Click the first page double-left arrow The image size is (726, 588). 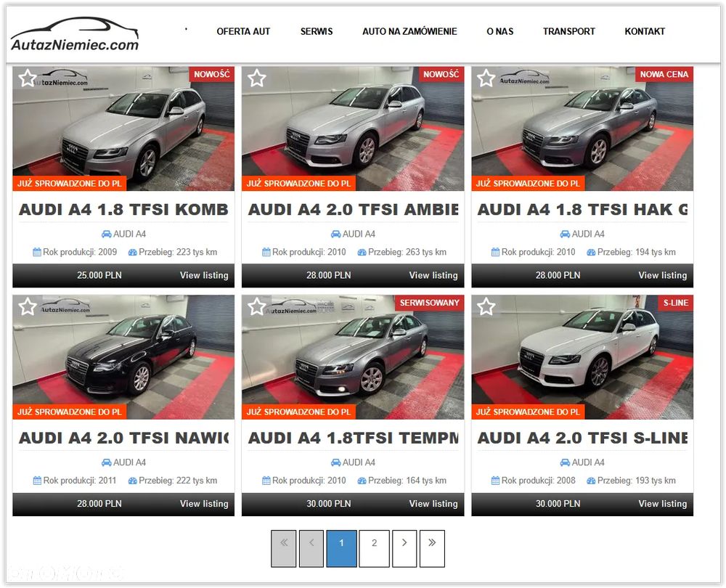click(x=283, y=549)
